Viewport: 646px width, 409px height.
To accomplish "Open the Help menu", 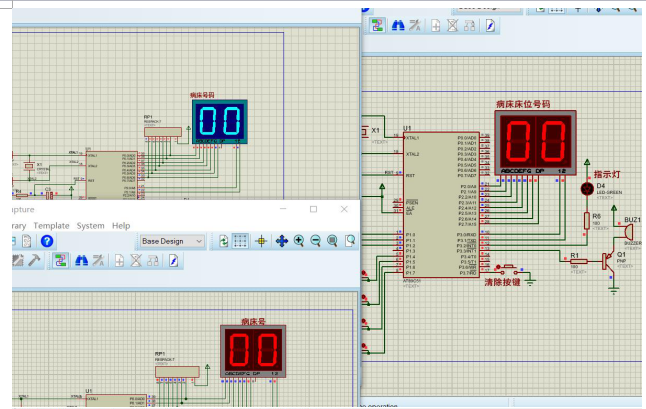I will (x=121, y=226).
